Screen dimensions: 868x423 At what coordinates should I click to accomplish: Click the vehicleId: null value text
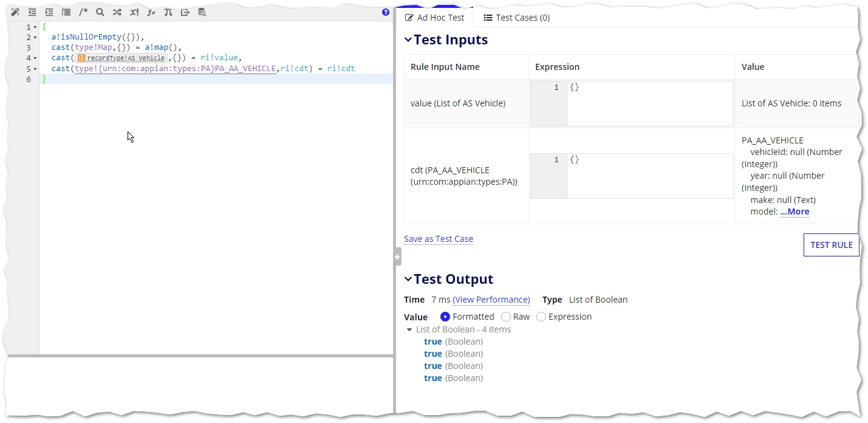click(792, 158)
